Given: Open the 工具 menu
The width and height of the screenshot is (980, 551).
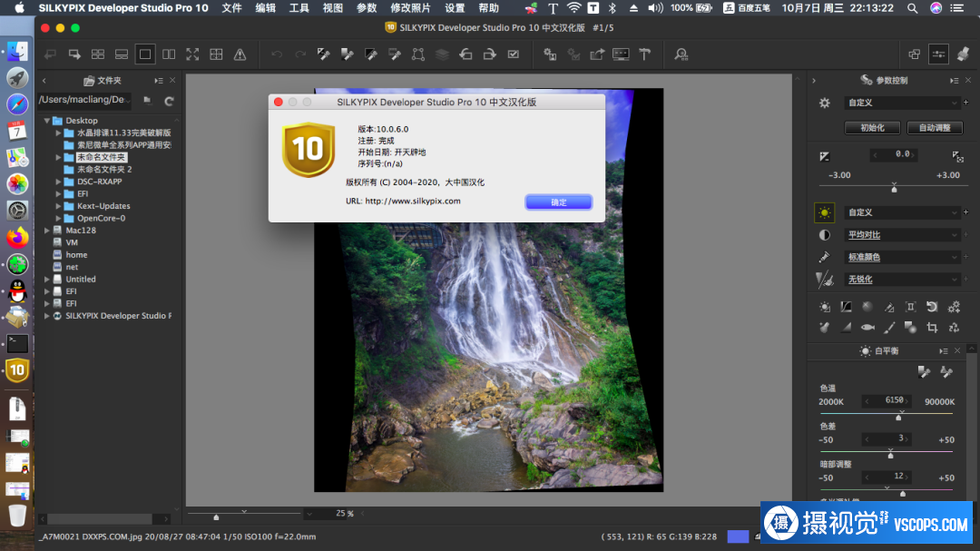Looking at the screenshot, I should point(299,8).
